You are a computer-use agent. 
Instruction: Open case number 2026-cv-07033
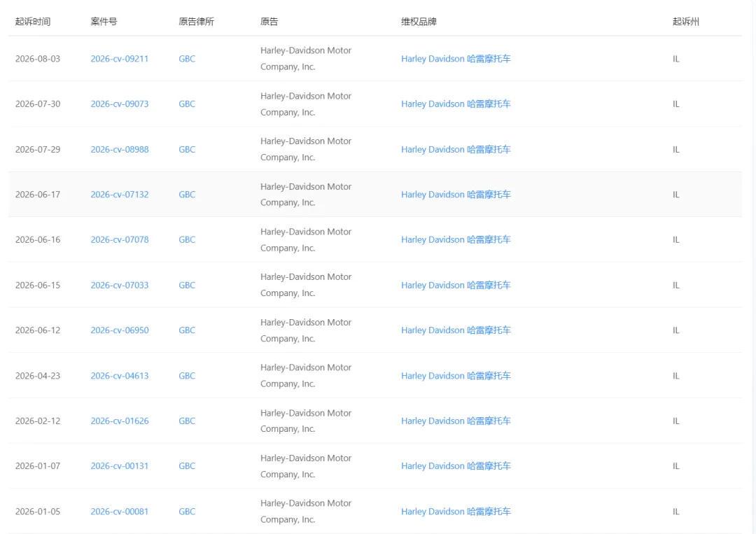[x=120, y=286]
